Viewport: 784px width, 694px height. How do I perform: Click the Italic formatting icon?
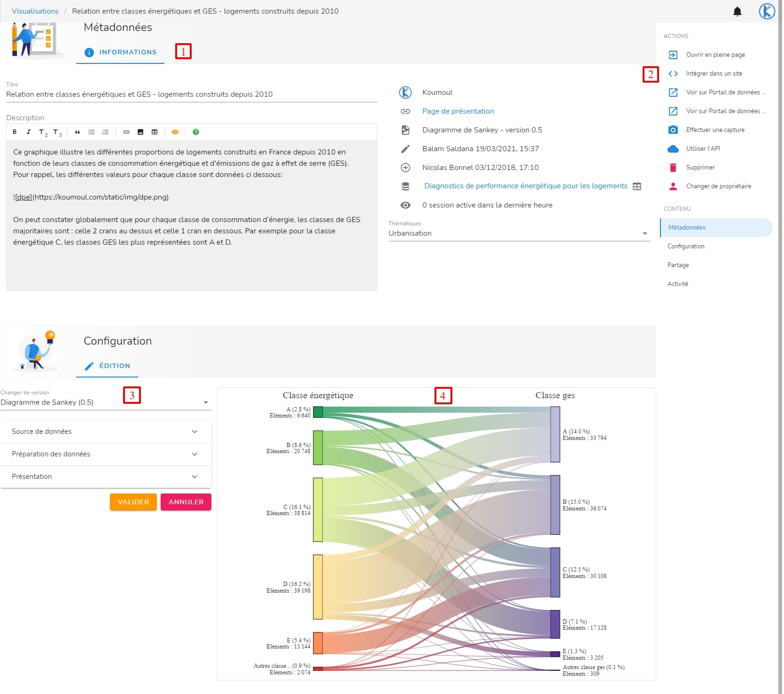(x=28, y=132)
